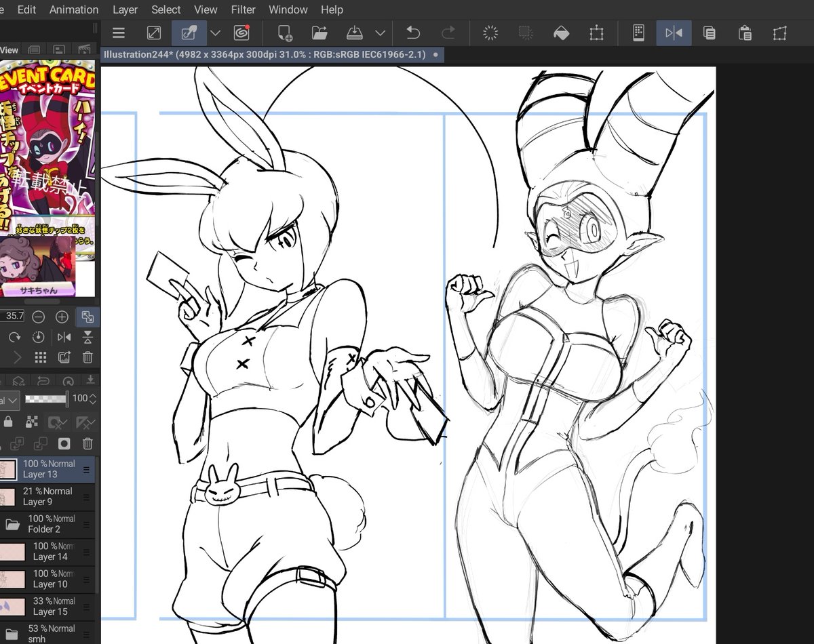
Task: Open the Help menu
Action: (x=332, y=9)
